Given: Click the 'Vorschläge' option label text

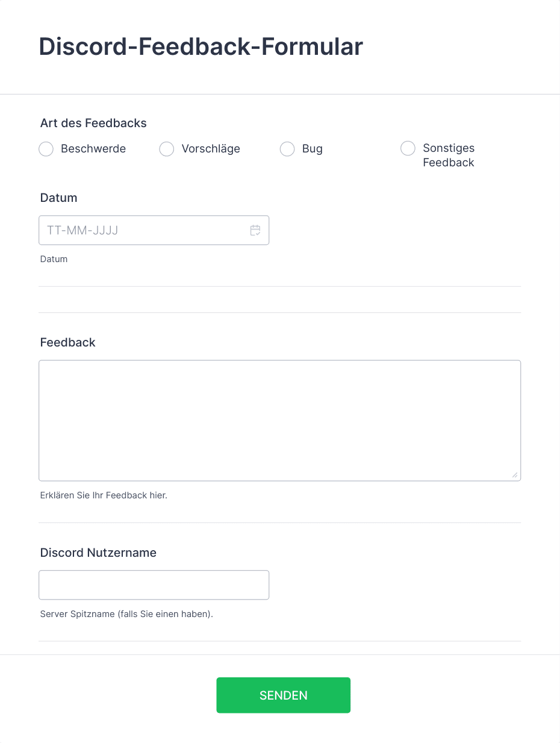Looking at the screenshot, I should [211, 149].
